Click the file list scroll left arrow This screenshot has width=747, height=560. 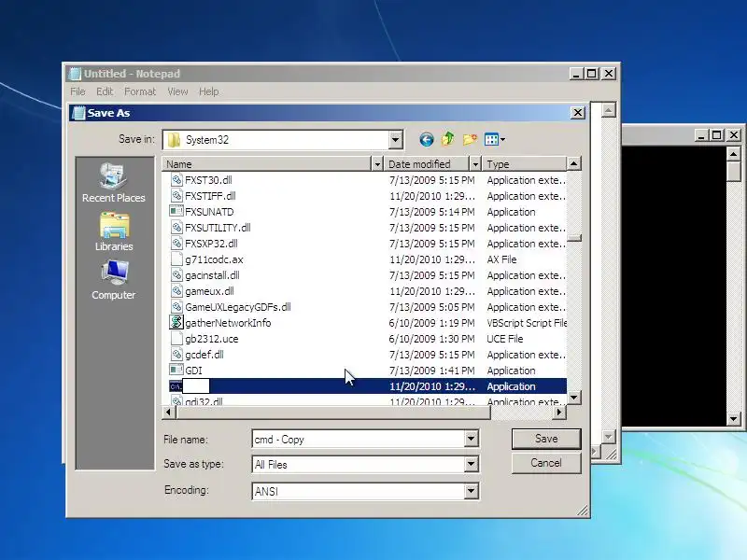[x=169, y=413]
